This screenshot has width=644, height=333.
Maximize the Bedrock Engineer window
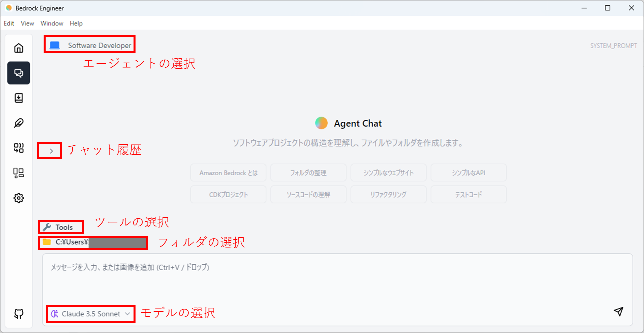point(607,8)
